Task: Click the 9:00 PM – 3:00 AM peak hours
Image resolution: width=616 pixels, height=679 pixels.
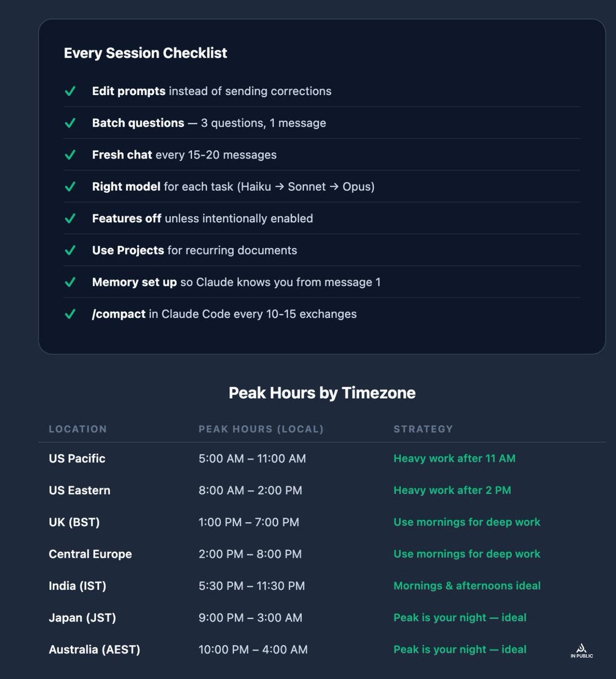Action: 250,617
